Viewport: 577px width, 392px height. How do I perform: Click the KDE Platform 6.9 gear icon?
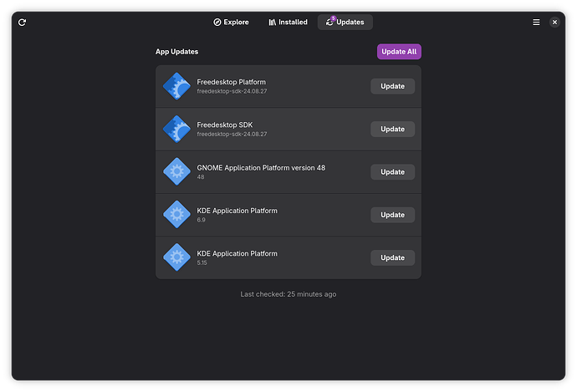[x=176, y=215]
